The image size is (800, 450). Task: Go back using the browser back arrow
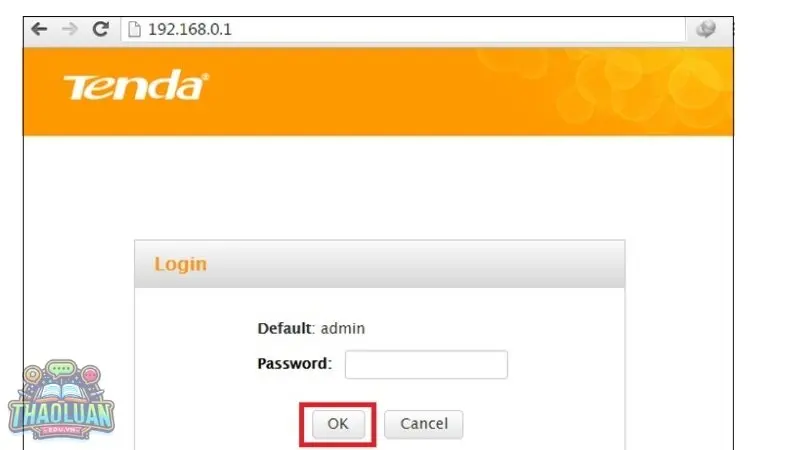click(x=39, y=29)
